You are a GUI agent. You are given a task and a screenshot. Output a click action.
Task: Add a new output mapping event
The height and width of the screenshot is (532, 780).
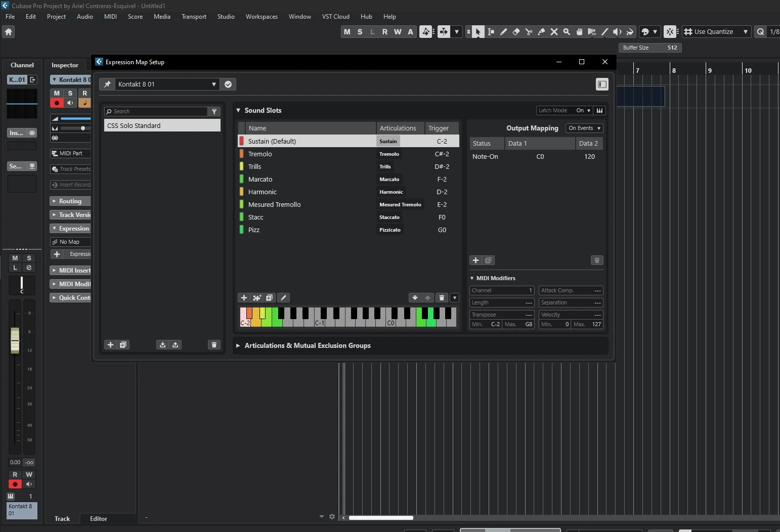tap(475, 260)
